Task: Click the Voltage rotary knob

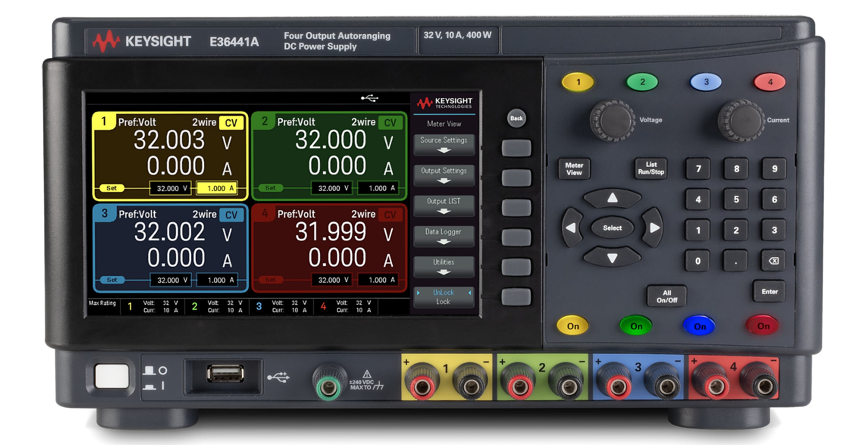Action: [x=613, y=120]
